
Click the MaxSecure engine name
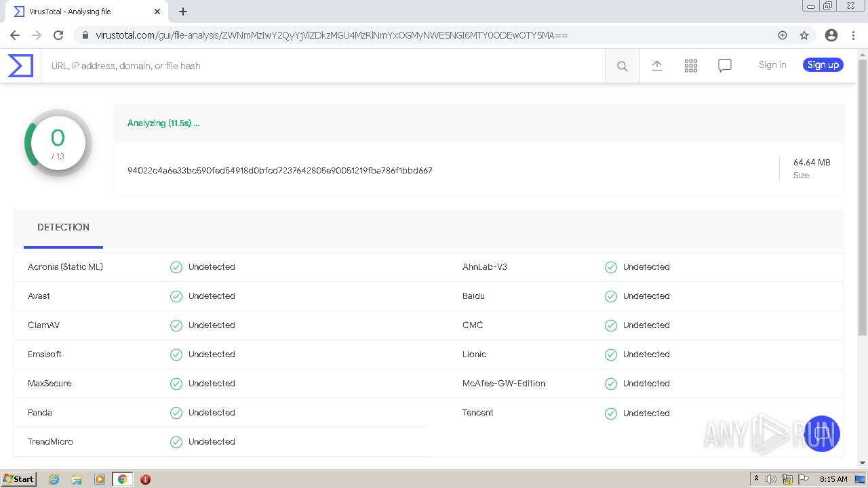(50, 383)
